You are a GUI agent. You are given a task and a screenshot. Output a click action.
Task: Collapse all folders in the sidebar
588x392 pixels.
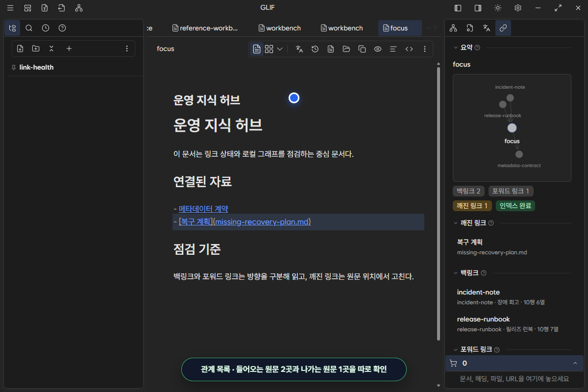(51, 49)
